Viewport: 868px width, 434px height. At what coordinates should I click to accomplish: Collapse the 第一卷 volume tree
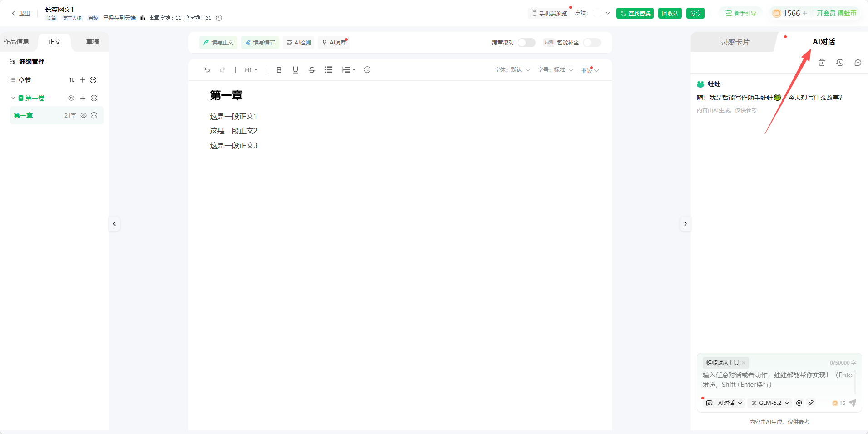(x=13, y=98)
